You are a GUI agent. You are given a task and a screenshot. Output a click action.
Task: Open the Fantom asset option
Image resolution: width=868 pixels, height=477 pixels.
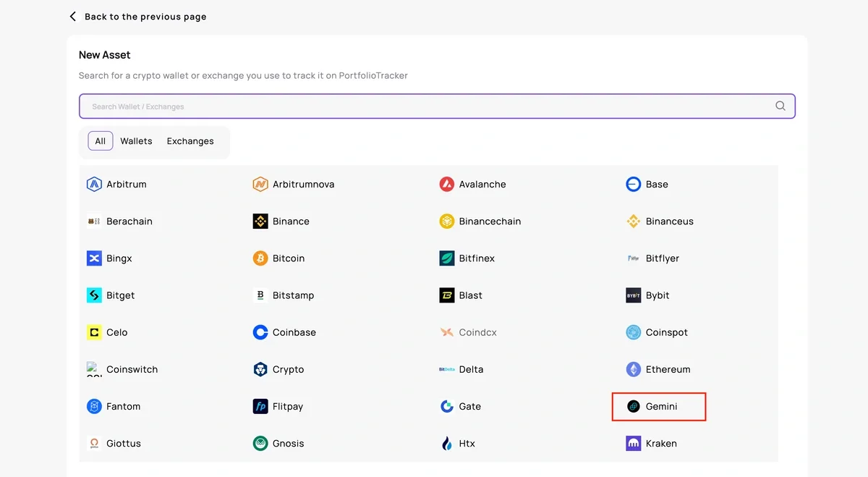[x=123, y=407]
